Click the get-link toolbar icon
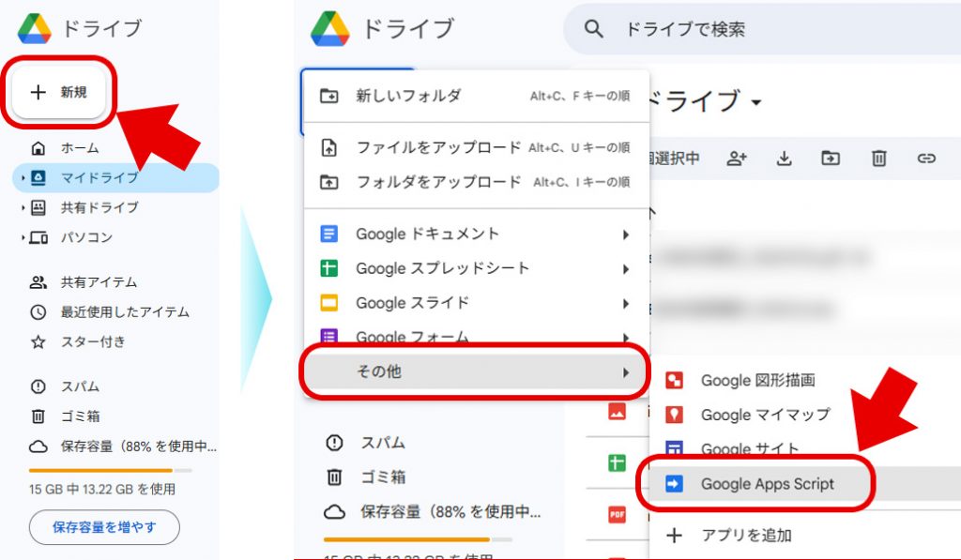Viewport: 961px width, 560px height. (x=926, y=159)
